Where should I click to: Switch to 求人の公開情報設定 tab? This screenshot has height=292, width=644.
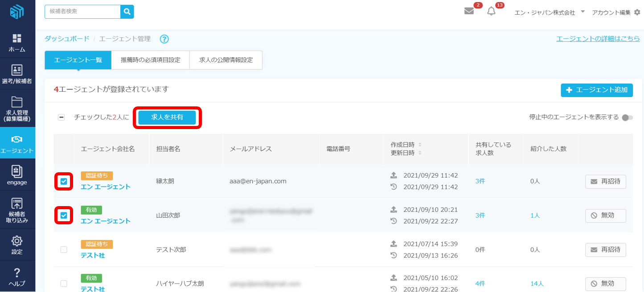226,60
